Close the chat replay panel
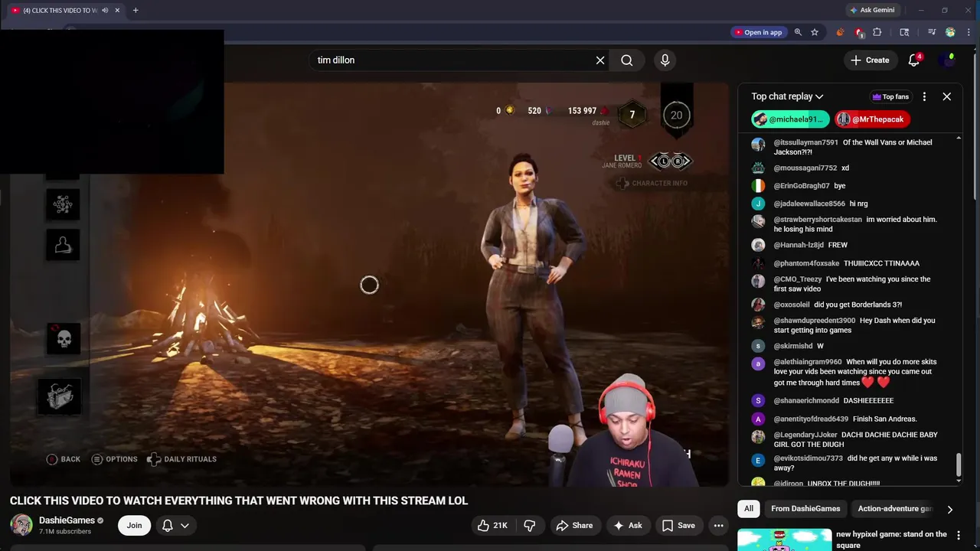 coord(947,96)
